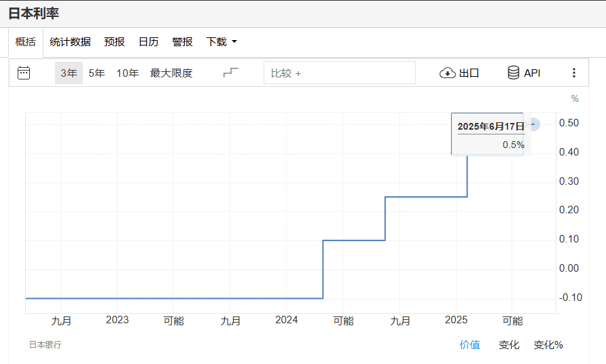Click the 2025年6月17日 tooltip date
Viewport: 606px width, 364px height.
(x=491, y=126)
